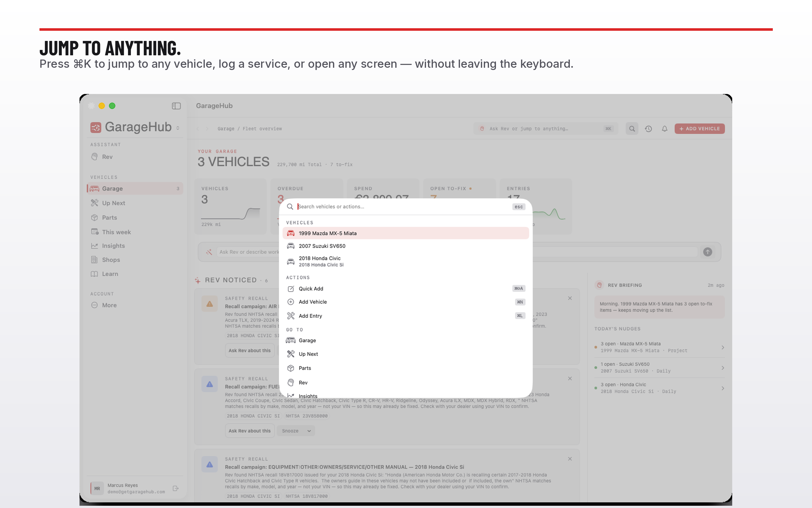Select Garage in the sidebar

click(x=135, y=189)
